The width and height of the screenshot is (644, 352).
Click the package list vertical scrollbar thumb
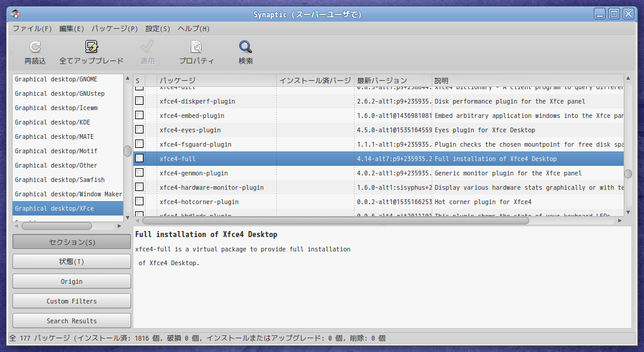[x=628, y=174]
